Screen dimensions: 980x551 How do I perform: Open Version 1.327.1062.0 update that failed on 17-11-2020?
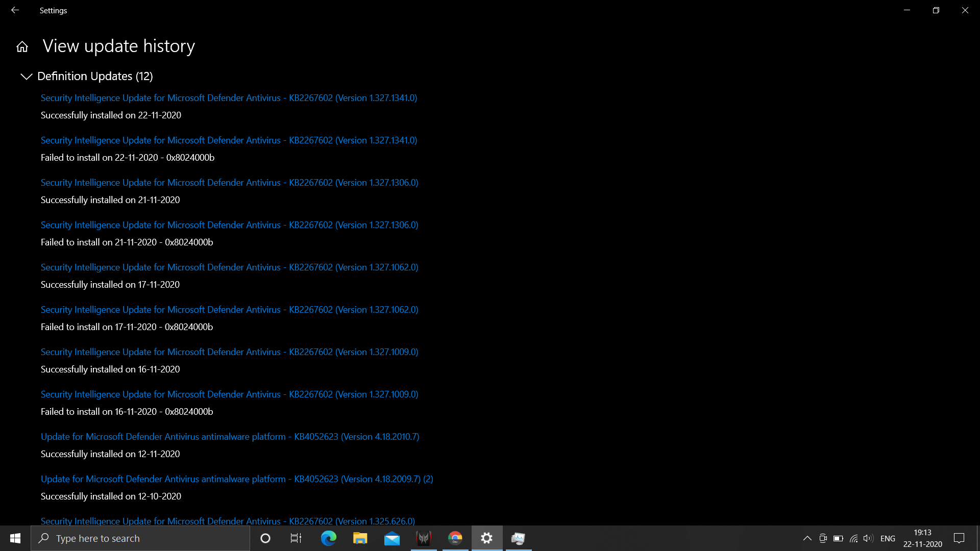coord(229,310)
